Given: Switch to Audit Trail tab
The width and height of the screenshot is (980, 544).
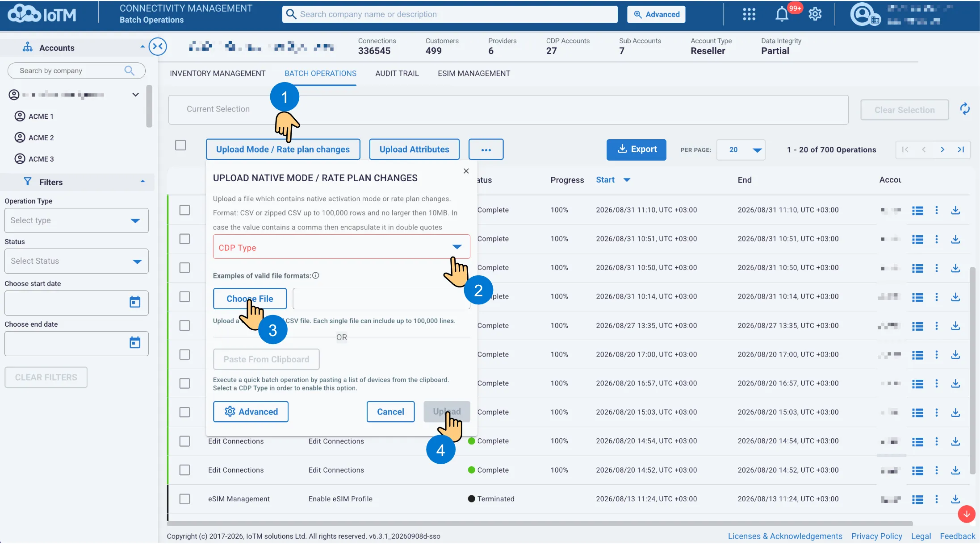Looking at the screenshot, I should [x=397, y=73].
